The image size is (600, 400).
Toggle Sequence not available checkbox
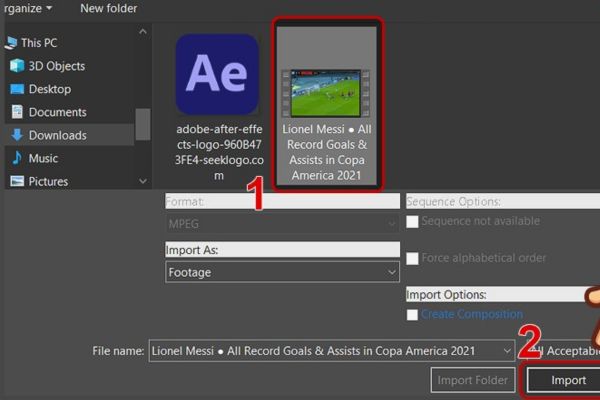point(412,221)
